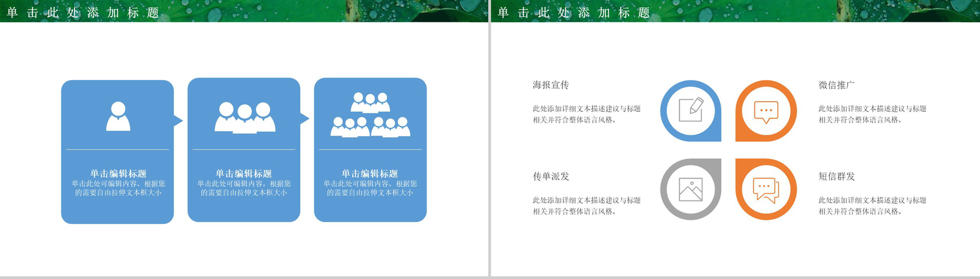Screen dimensions: 980x279
Task: Click the left slide title 单击此处添加标题
Action: (83, 13)
